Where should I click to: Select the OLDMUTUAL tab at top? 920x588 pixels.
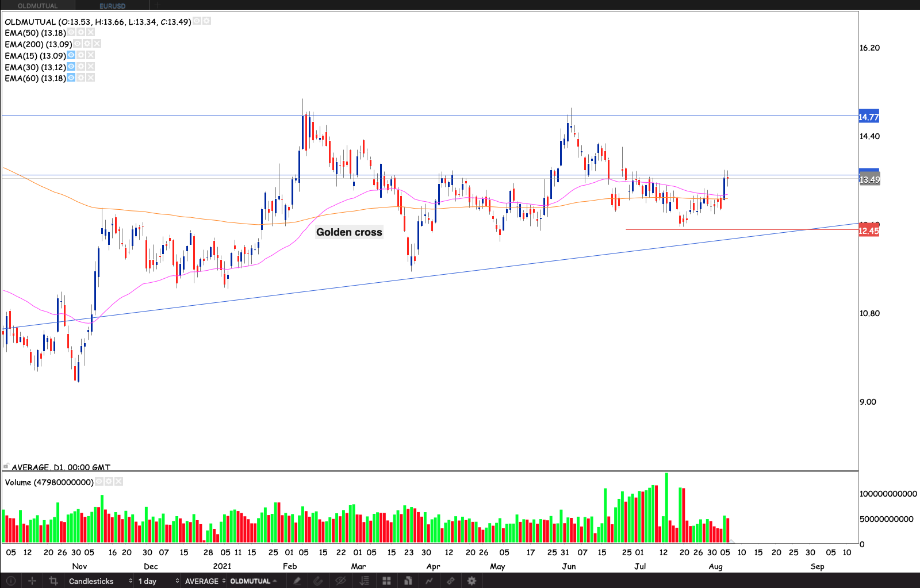coord(37,6)
